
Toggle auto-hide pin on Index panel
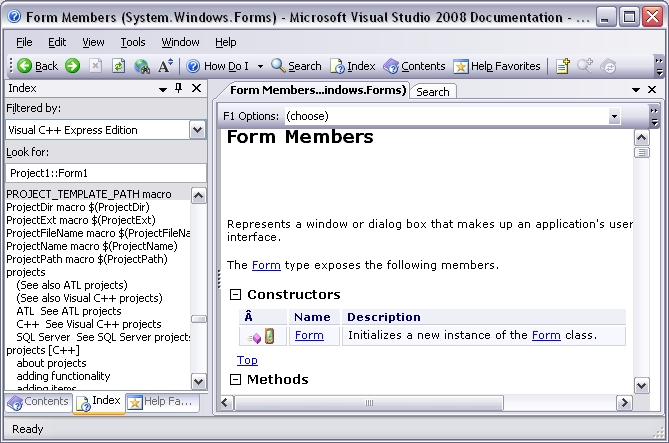[x=179, y=89]
